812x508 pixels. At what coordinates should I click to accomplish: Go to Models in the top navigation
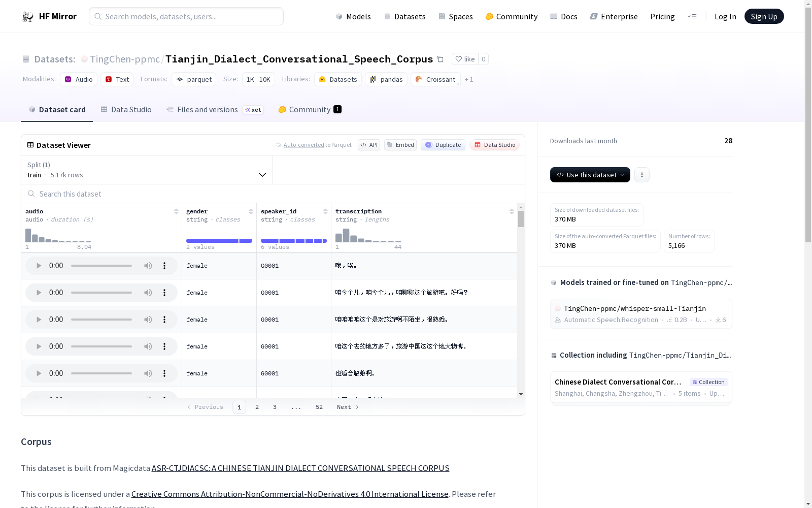(353, 17)
